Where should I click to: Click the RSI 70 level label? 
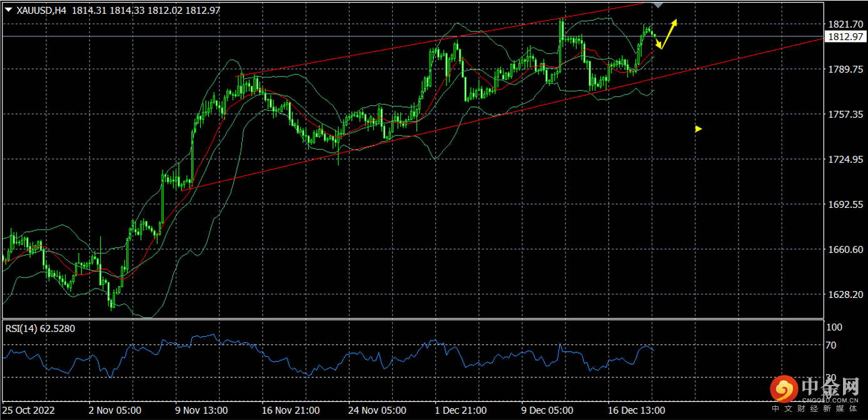click(832, 345)
